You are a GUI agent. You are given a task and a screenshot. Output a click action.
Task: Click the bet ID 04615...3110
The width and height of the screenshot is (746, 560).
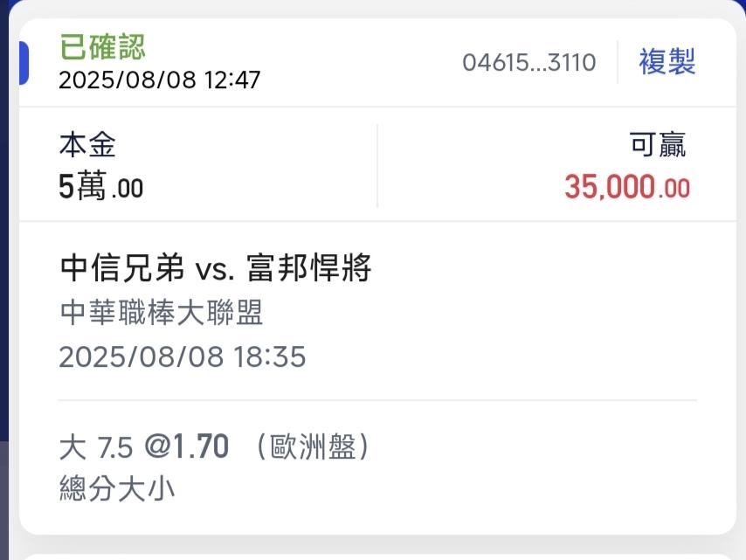point(528,63)
